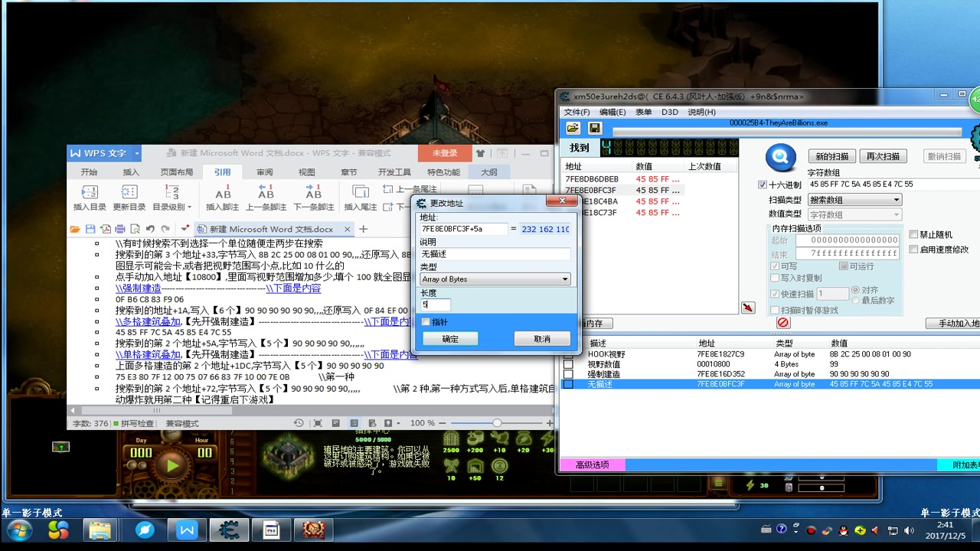Click WPS 插入脚注 icon
980x551 pixels.
pos(223,193)
